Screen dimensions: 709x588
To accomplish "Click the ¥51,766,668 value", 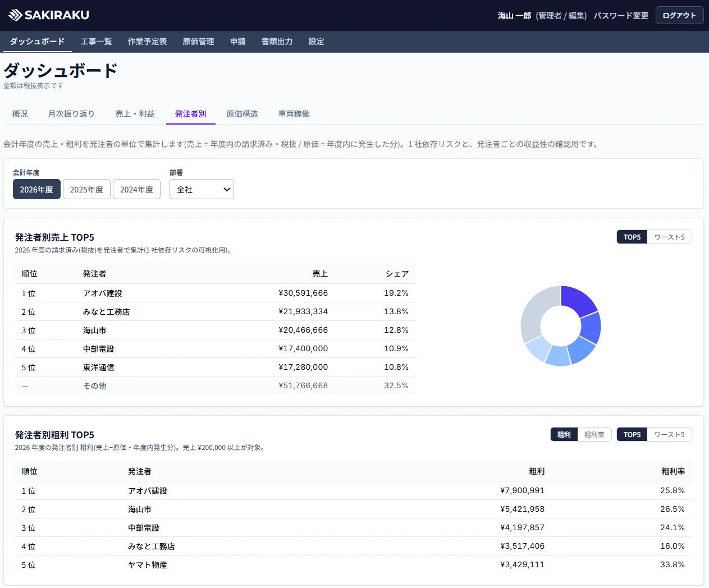I will pos(303,385).
